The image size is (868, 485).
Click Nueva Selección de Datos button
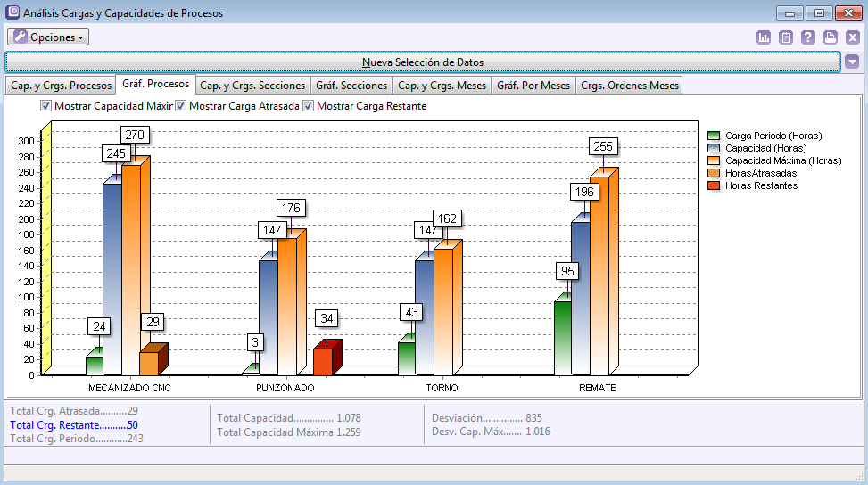click(x=423, y=62)
